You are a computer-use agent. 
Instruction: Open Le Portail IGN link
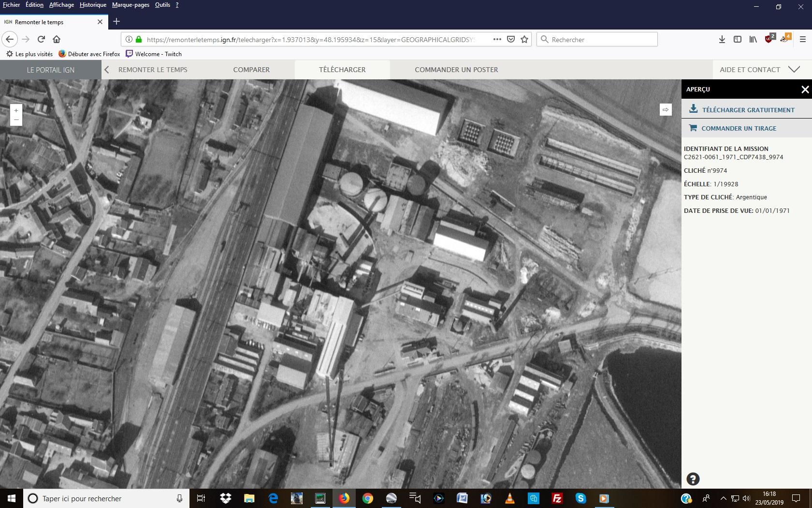[x=51, y=70]
